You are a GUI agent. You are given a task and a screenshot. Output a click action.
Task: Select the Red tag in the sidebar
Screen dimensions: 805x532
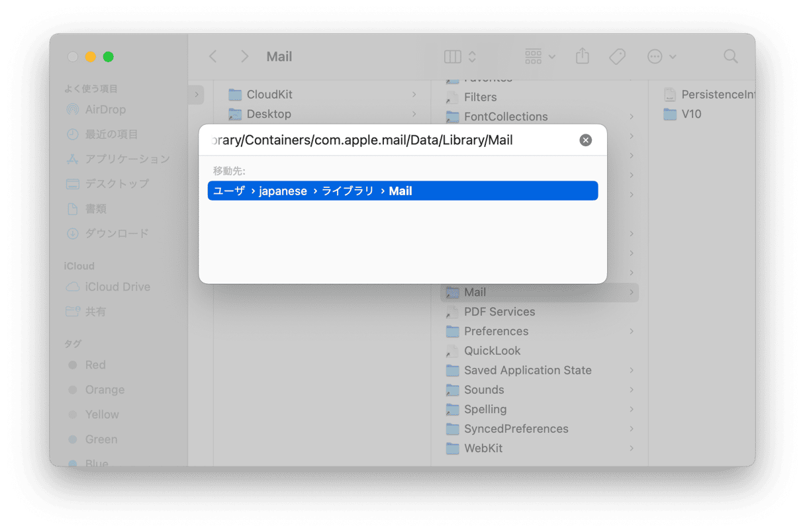pyautogui.click(x=87, y=365)
